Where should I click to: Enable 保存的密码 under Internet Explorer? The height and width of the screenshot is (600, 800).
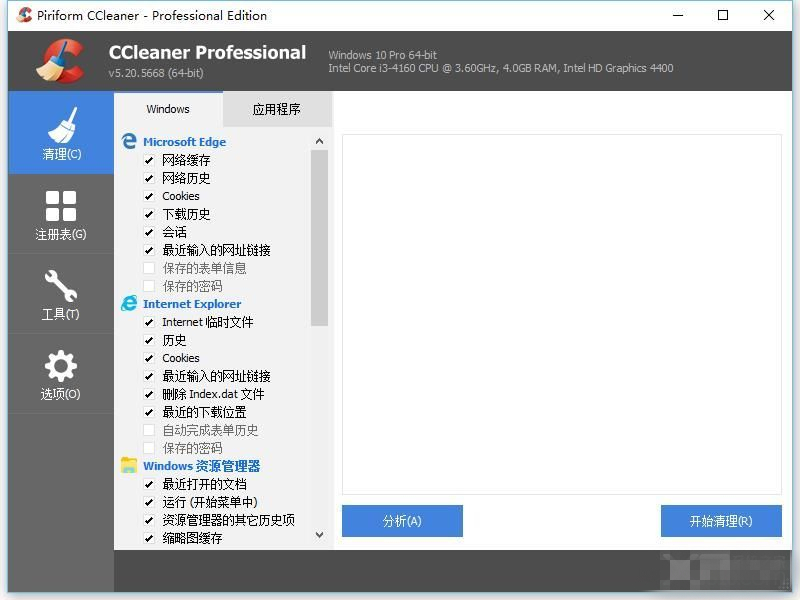point(149,448)
